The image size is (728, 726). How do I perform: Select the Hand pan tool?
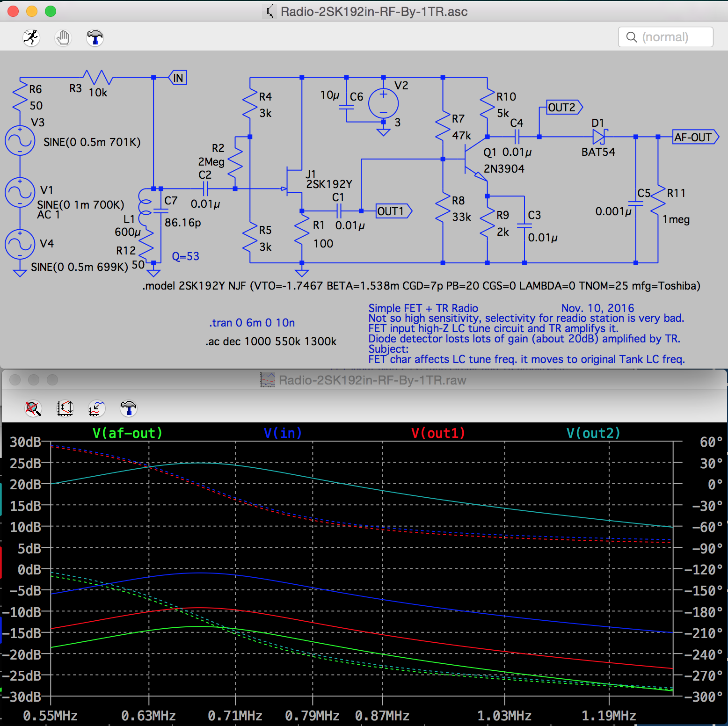63,37
